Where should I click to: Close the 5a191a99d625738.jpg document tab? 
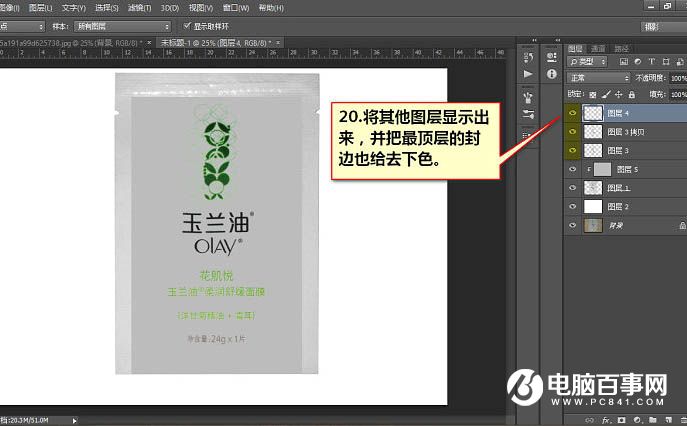[149, 43]
